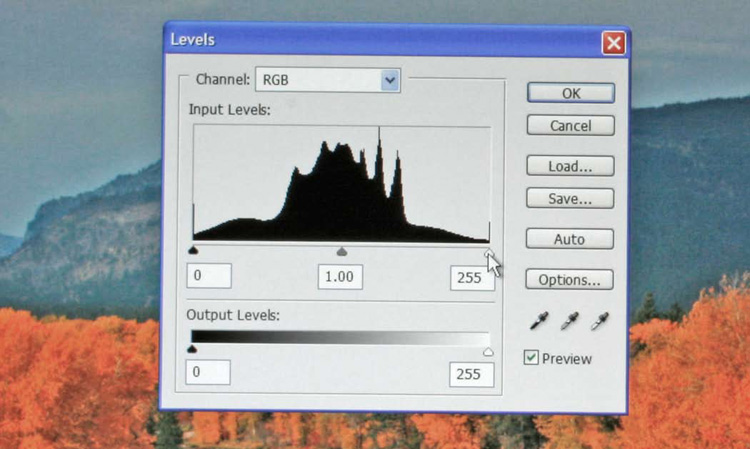Click the OK button

570,93
